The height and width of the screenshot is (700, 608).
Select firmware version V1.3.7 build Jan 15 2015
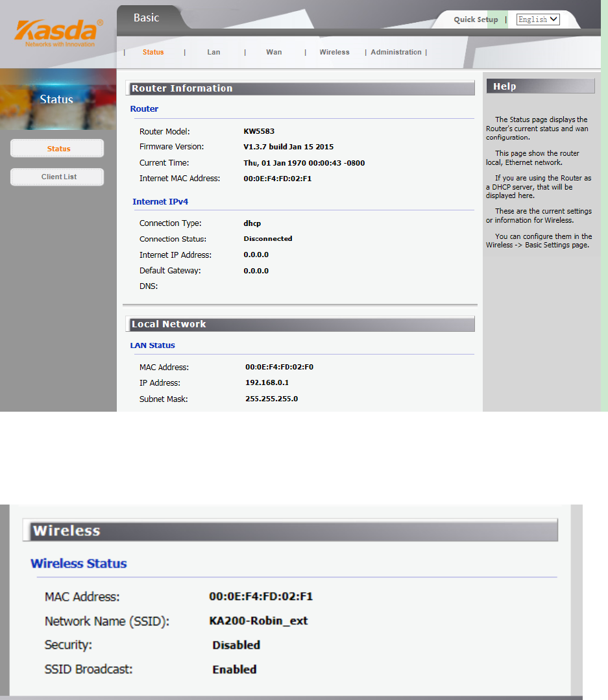288,147
